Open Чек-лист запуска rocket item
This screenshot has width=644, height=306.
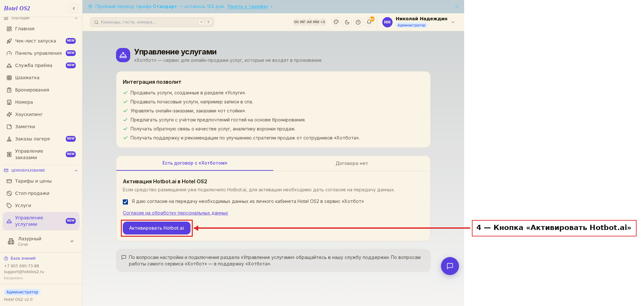pyautogui.click(x=41, y=41)
